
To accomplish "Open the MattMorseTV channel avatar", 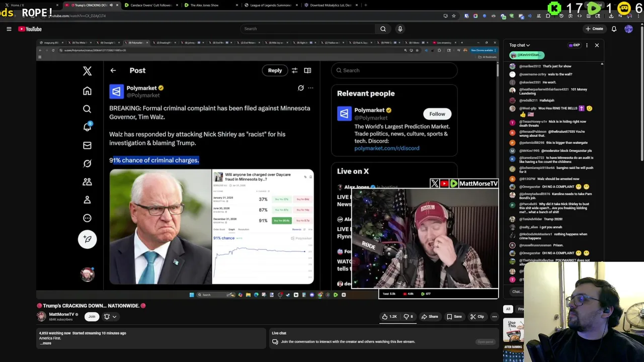I will (x=41, y=316).
